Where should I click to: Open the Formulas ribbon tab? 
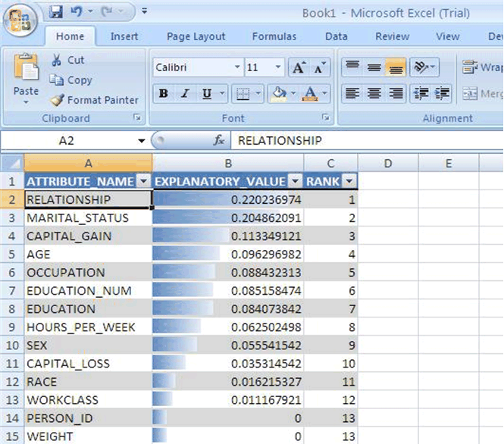274,36
